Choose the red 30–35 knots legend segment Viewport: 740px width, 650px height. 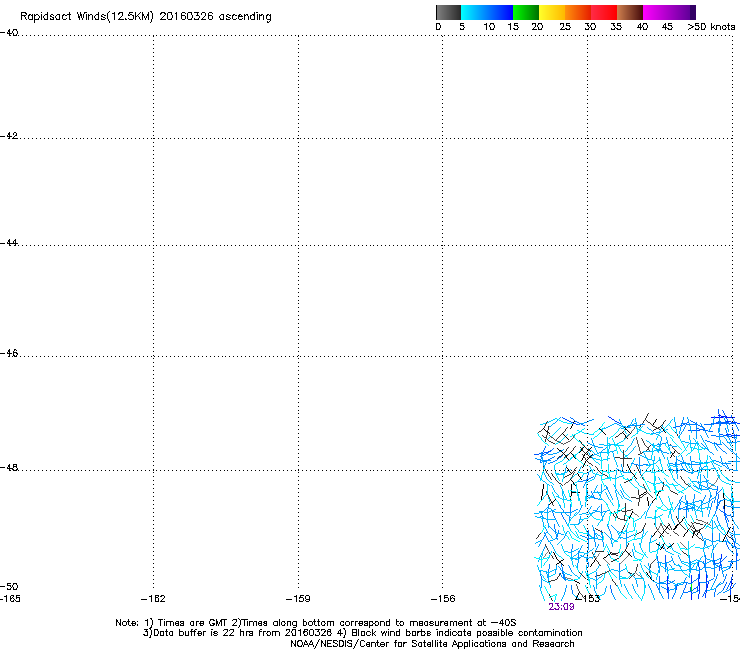click(x=604, y=12)
